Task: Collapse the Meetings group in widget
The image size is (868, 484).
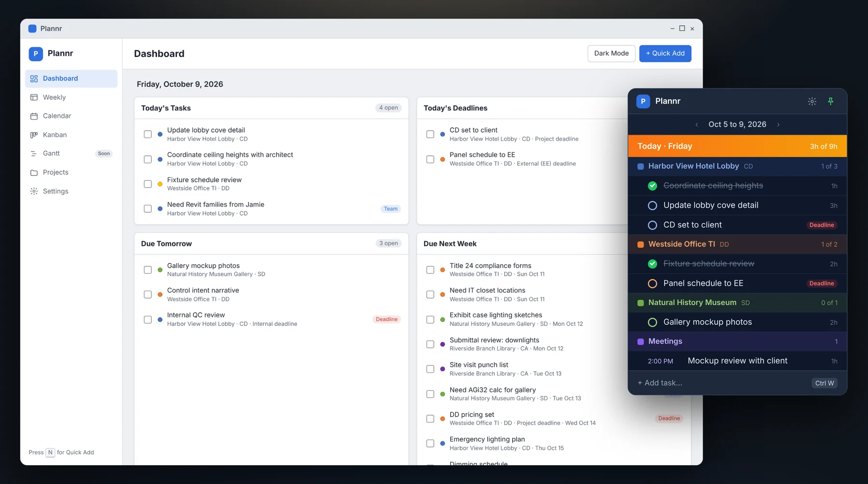Action: point(737,341)
